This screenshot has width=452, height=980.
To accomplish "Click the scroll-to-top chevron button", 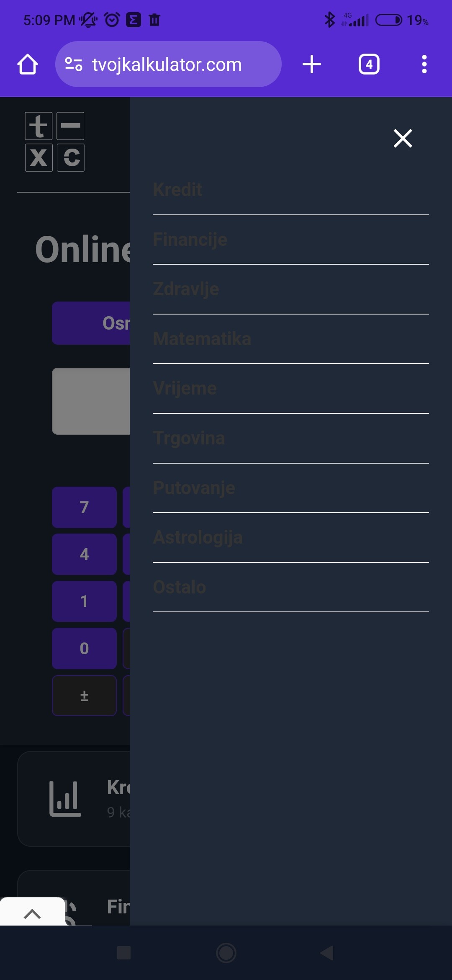I will (32, 913).
